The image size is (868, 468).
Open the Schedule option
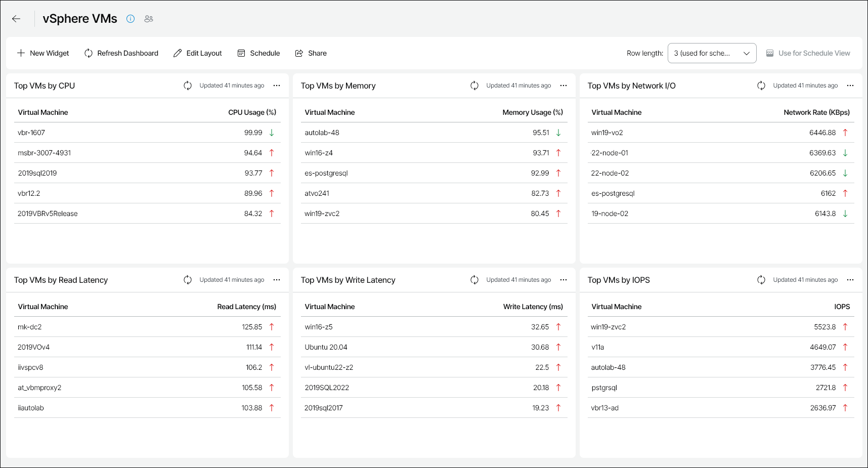pyautogui.click(x=258, y=53)
